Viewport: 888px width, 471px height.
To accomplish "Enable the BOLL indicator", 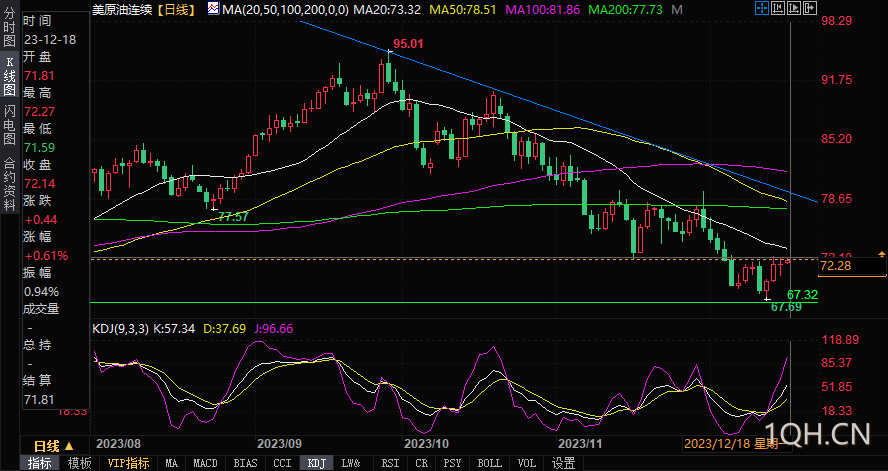I will pos(489,463).
